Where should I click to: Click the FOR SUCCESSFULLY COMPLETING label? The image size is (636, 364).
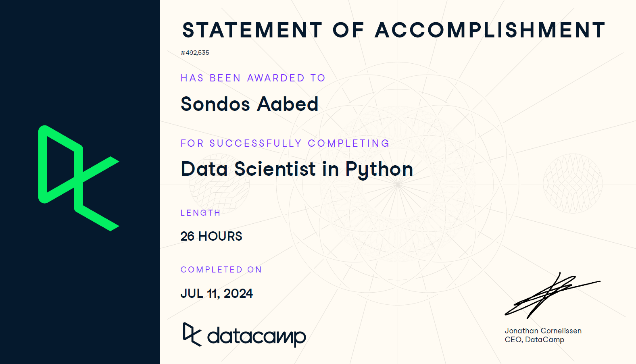point(285,143)
